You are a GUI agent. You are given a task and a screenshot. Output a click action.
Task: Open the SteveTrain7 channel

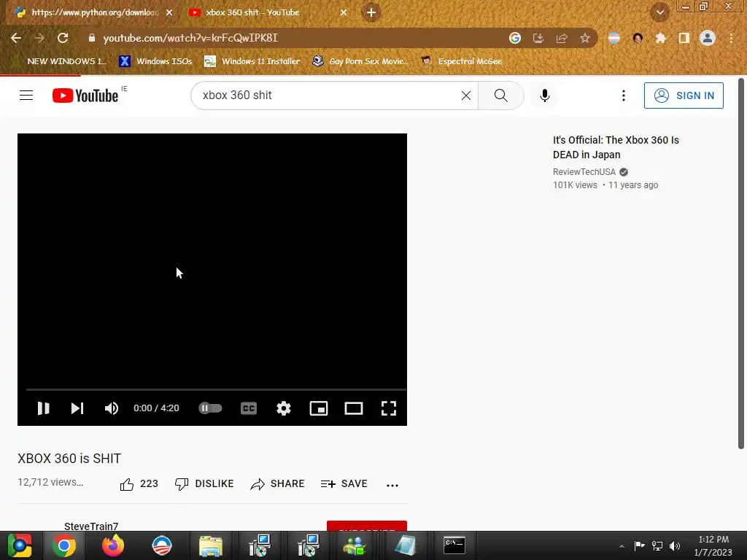click(91, 526)
